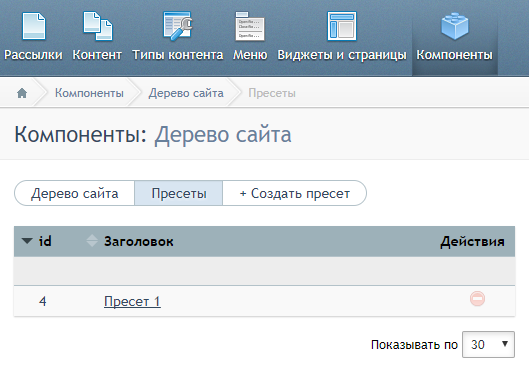This screenshot has width=529, height=380.
Task: Delete Пресет 1 with red icon
Action: click(x=477, y=299)
